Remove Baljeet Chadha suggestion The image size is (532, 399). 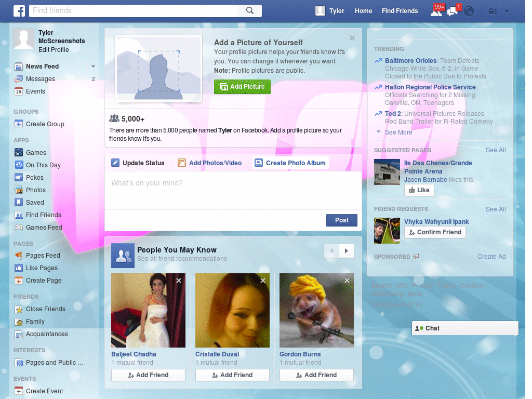pyautogui.click(x=179, y=281)
